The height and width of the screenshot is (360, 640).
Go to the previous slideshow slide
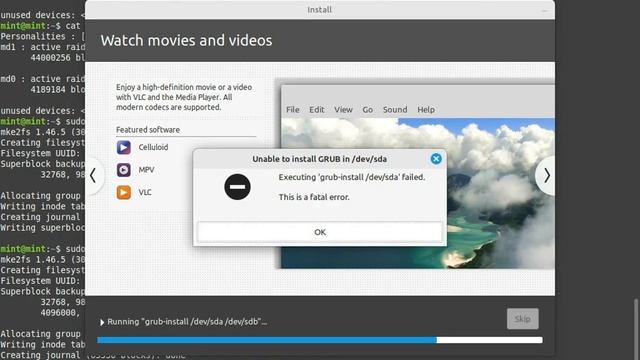click(x=93, y=176)
